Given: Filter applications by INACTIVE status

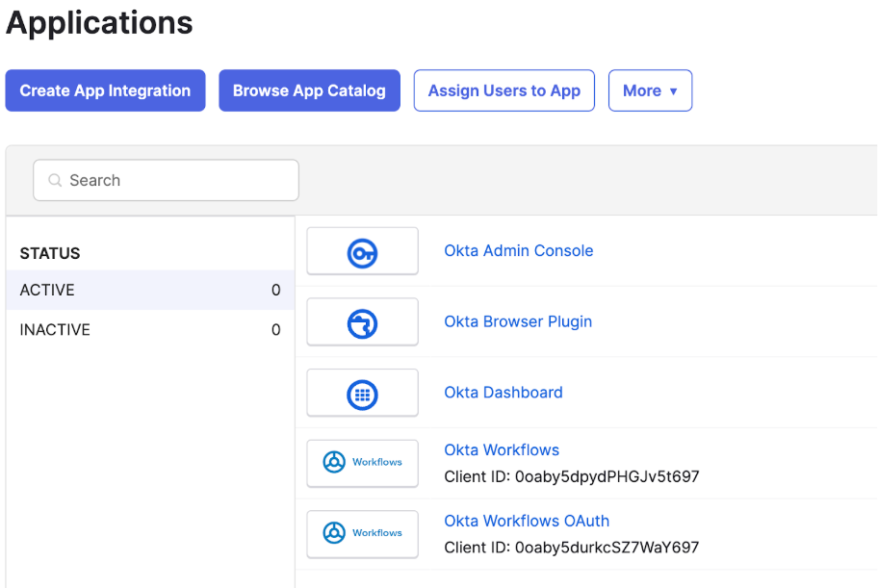Looking at the screenshot, I should coord(150,330).
